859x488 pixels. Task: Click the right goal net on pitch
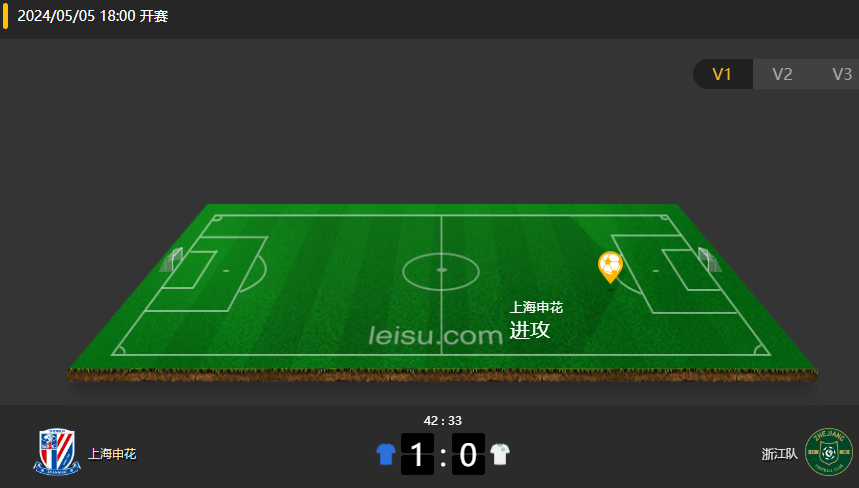point(709,260)
